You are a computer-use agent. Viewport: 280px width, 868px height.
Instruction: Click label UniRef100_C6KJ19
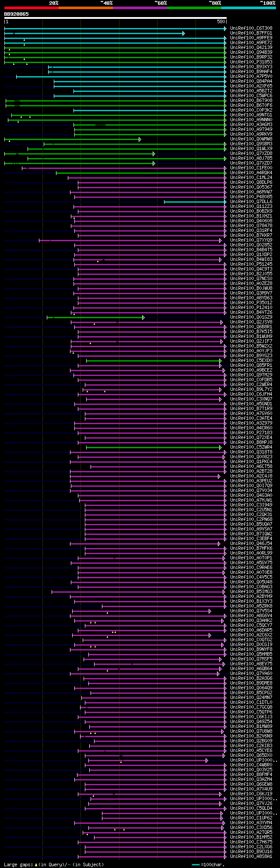tap(251, 794)
